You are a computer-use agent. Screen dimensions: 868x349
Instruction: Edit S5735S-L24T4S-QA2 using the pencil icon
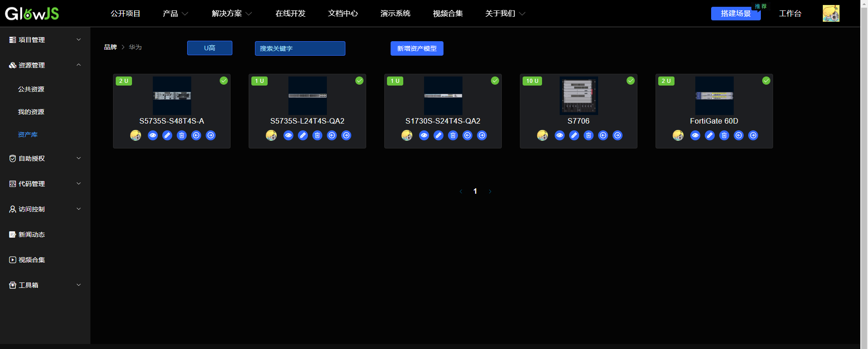[x=303, y=135]
